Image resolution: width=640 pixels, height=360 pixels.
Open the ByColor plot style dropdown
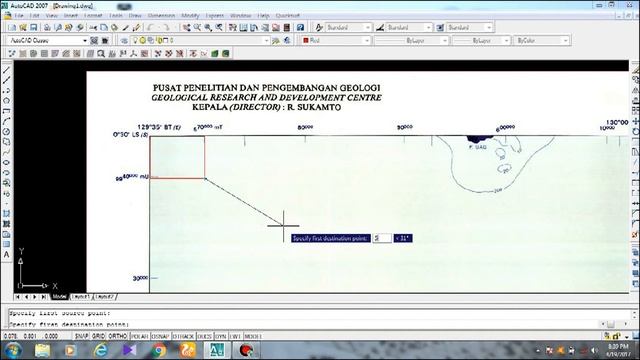click(x=565, y=40)
